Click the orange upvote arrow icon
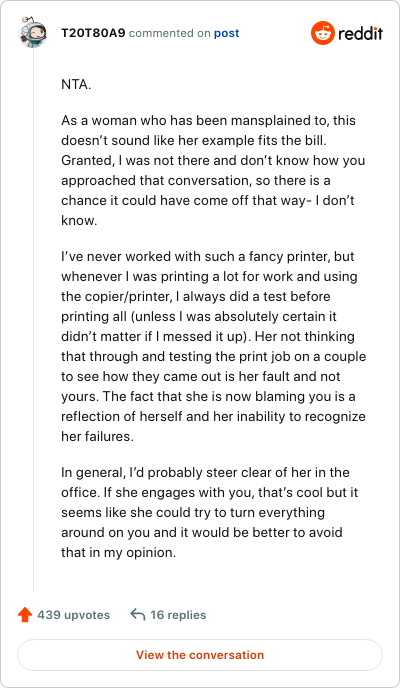The width and height of the screenshot is (400, 688). point(25,615)
